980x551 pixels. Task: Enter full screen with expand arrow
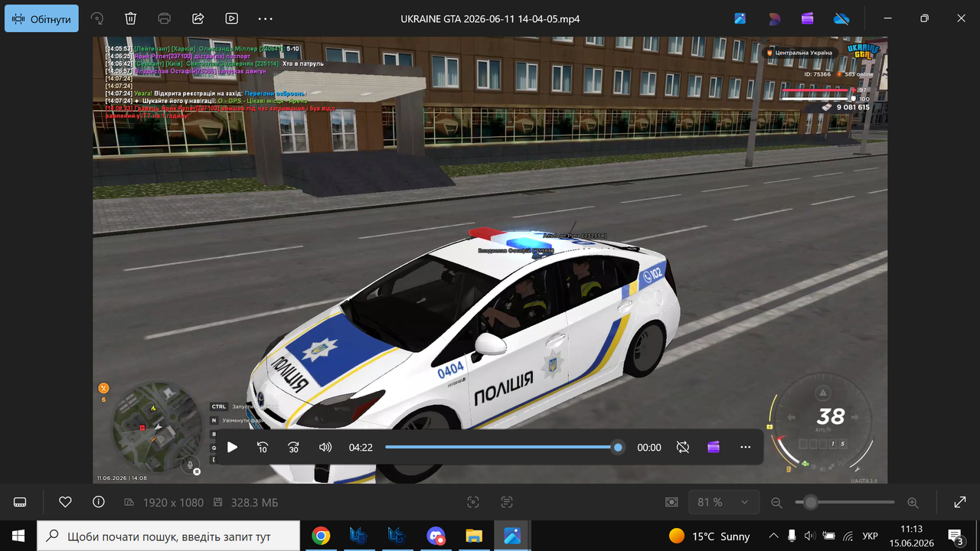tap(960, 502)
